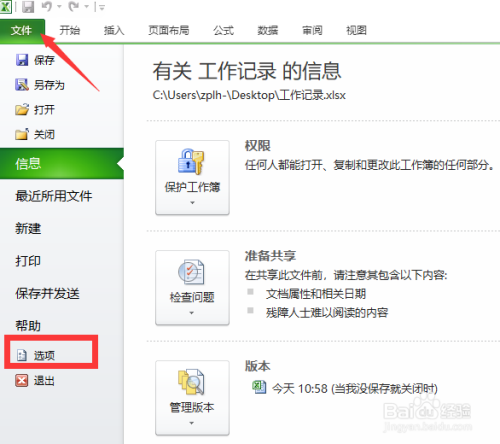This screenshot has width=500, height=444.
Task: Click the 准备共享 heading
Action: 270,256
